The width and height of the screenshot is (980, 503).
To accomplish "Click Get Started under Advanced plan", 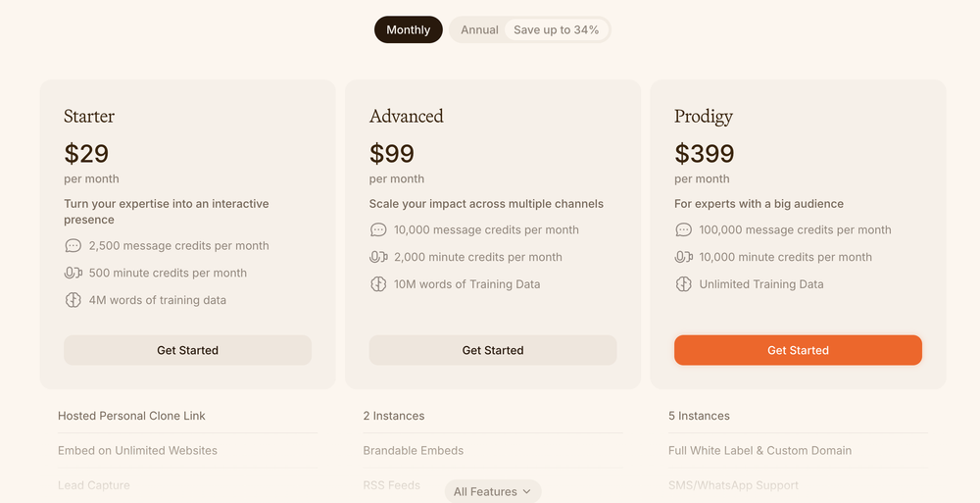I will point(493,350).
